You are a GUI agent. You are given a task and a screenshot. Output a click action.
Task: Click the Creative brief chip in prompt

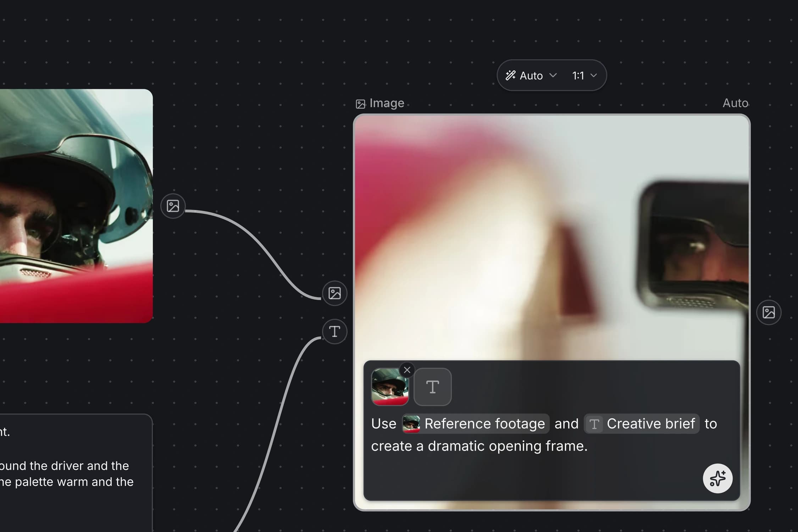tap(642, 423)
